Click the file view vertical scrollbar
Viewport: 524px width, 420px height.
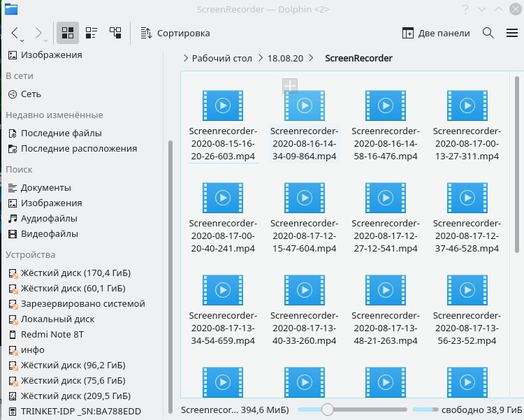point(516,164)
